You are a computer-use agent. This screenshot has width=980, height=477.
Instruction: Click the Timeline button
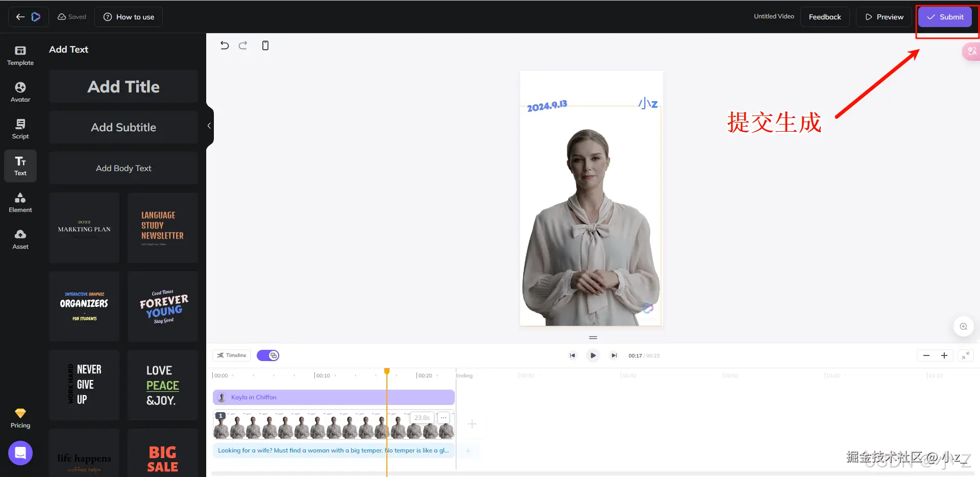point(231,355)
